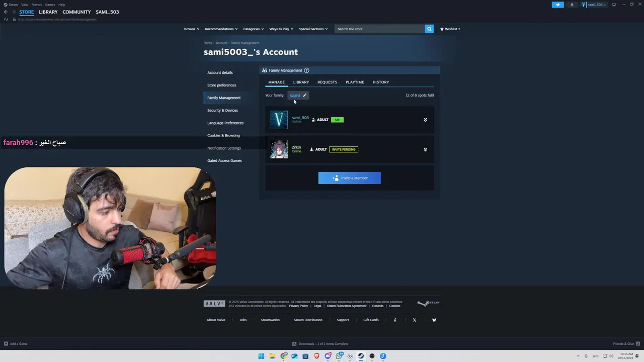Open the Recommendations dropdown menu
644x362 pixels.
(221, 29)
